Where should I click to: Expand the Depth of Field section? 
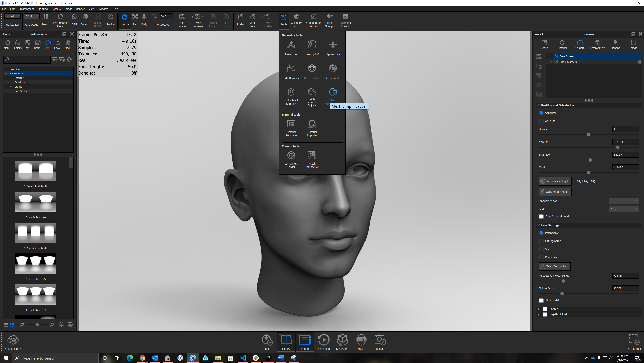pyautogui.click(x=539, y=314)
